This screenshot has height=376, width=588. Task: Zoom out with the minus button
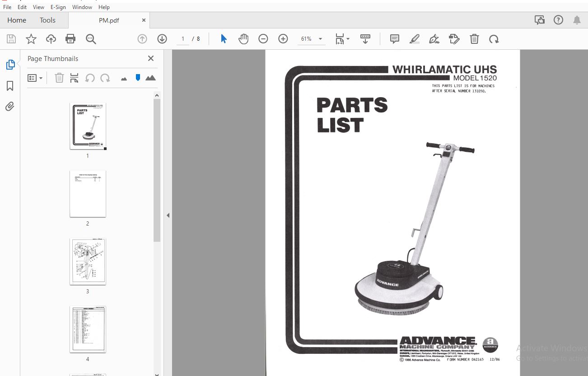(x=263, y=39)
